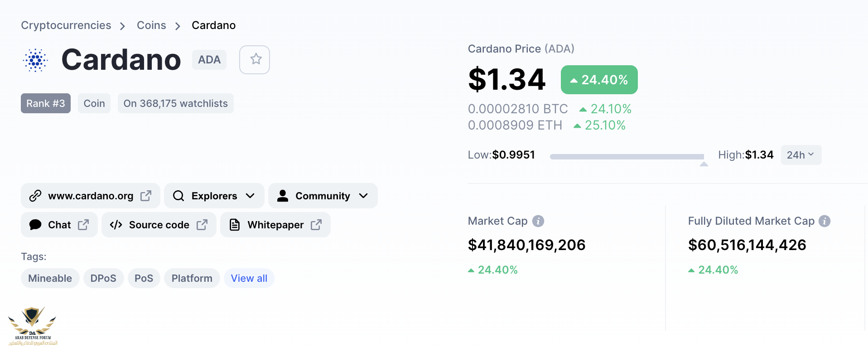Select the Mineable tag
The width and height of the screenshot is (868, 347).
tap(50, 278)
